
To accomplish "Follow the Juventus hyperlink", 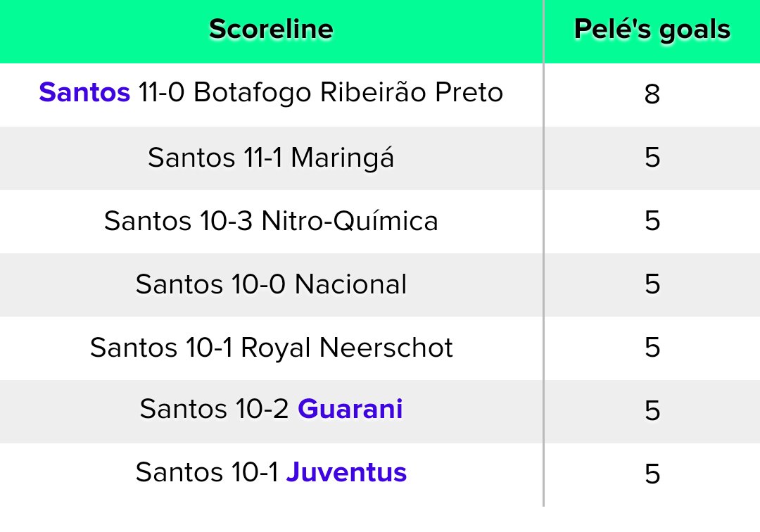I will coord(346,472).
